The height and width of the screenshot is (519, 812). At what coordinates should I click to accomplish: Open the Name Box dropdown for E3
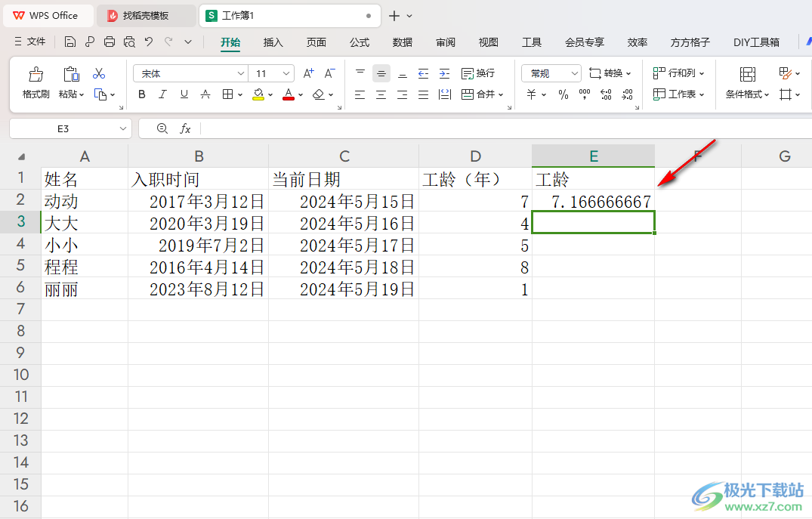(x=122, y=128)
